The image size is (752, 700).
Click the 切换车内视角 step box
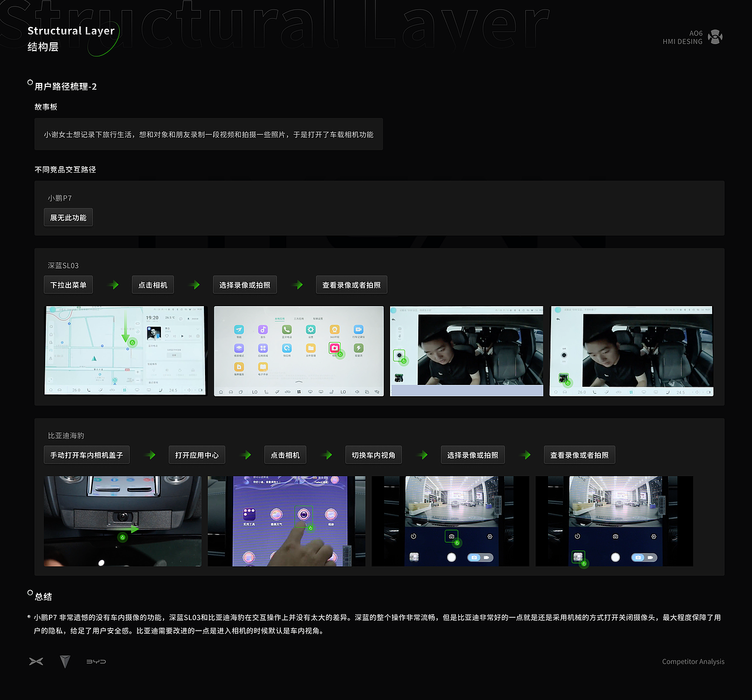click(374, 455)
